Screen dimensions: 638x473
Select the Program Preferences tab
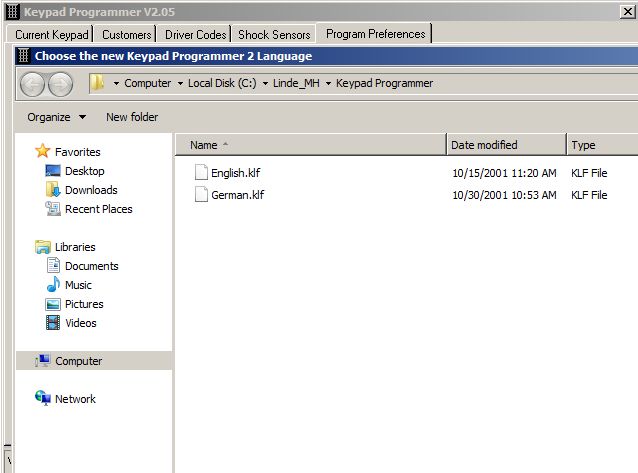[375, 34]
